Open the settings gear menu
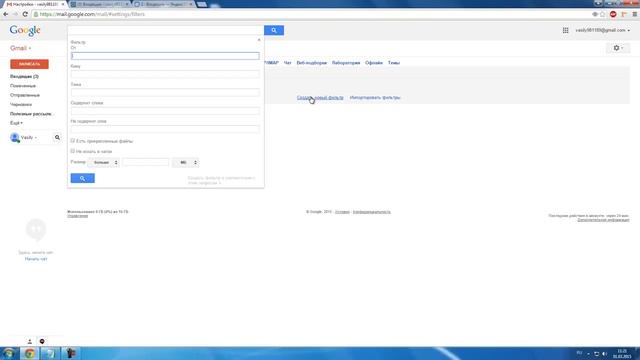 click(x=618, y=48)
